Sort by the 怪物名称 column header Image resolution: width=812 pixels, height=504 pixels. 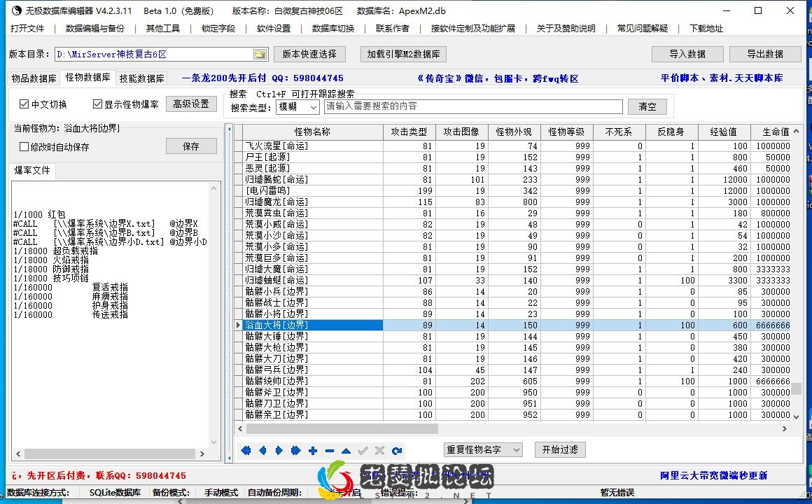312,132
